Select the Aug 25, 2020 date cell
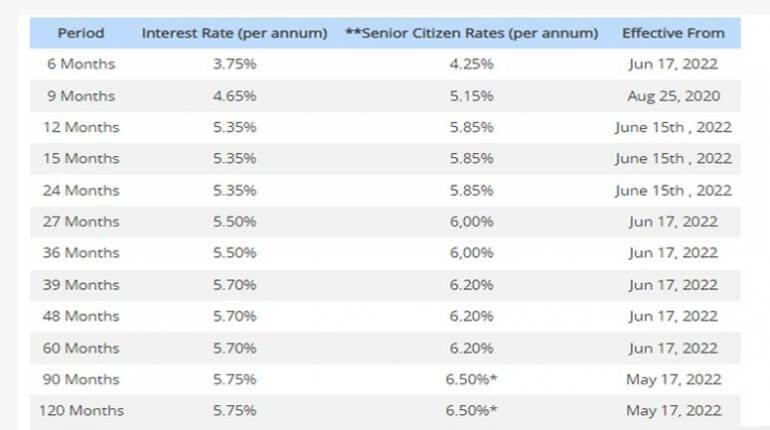Image resolution: width=770 pixels, height=430 pixels. (x=673, y=96)
